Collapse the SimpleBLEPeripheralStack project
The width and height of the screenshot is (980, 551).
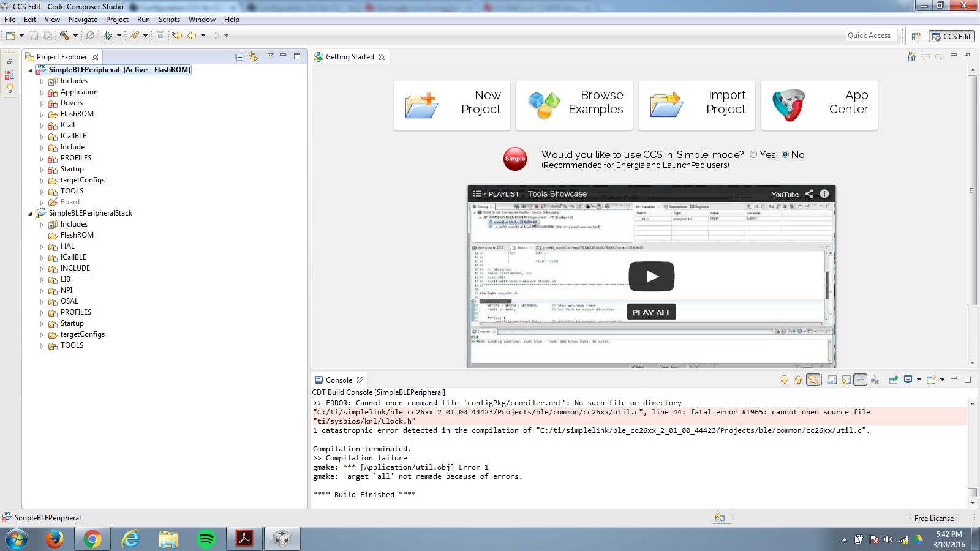point(30,214)
